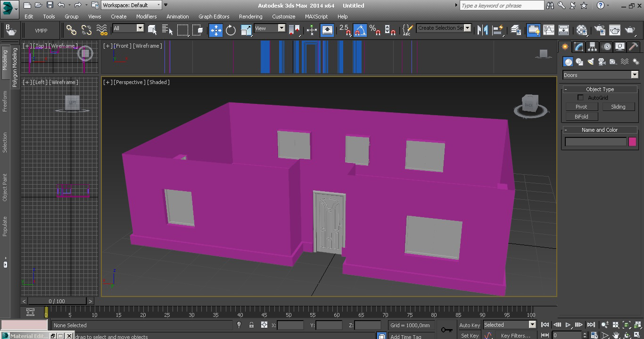Screen dimensions: 644x339
Task: Toggle Window/Crossing selection mode
Action: coord(198,30)
